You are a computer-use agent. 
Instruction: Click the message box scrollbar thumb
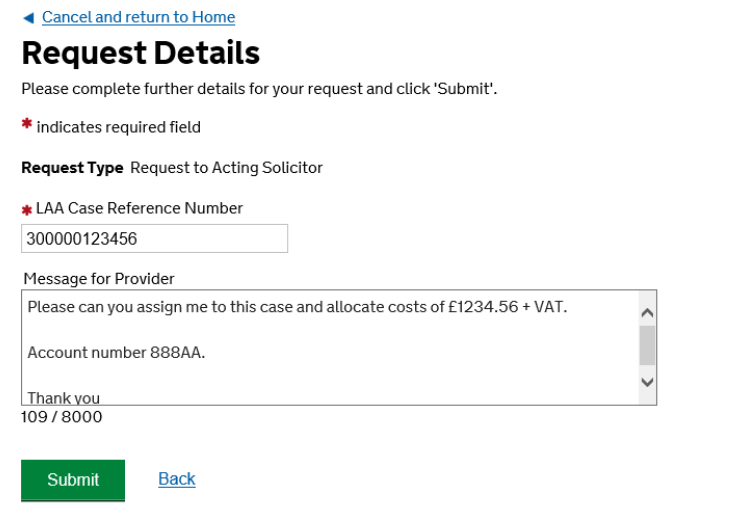point(647,346)
